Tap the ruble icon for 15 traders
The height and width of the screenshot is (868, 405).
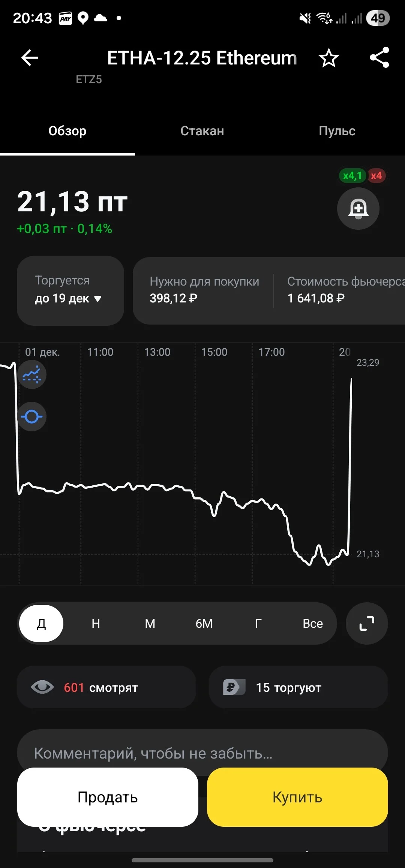[x=234, y=687]
